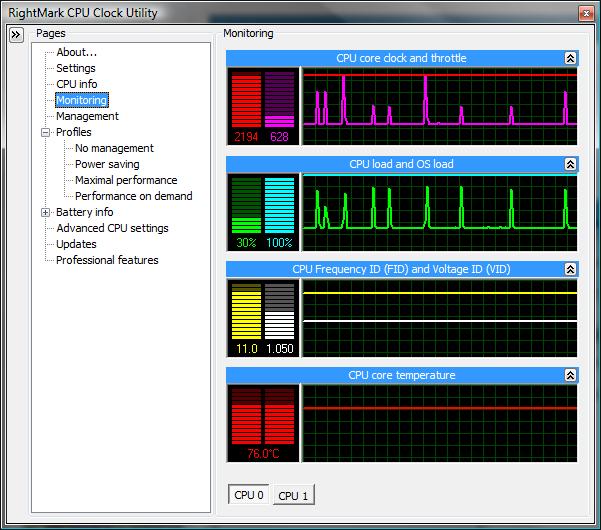
Task: Switch to the CPU 1 button
Action: pyautogui.click(x=293, y=496)
